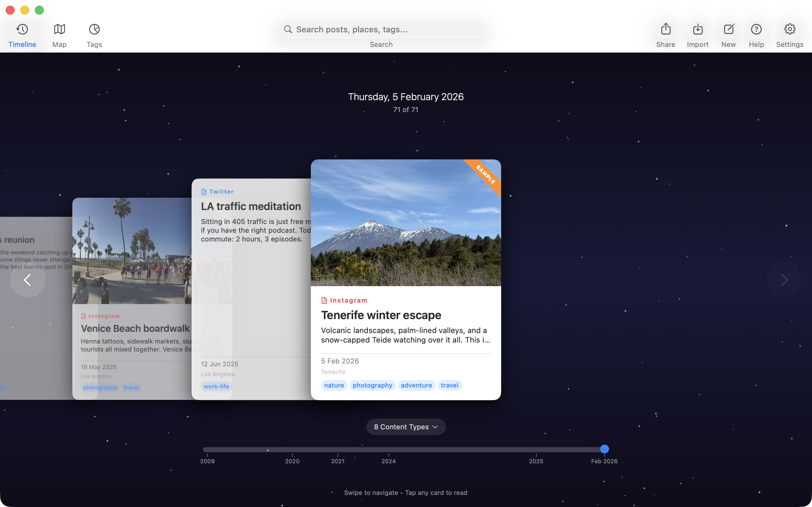Viewport: 812px width, 507px height.
Task: Toggle the nature tag on the Tenerife card
Action: click(334, 385)
